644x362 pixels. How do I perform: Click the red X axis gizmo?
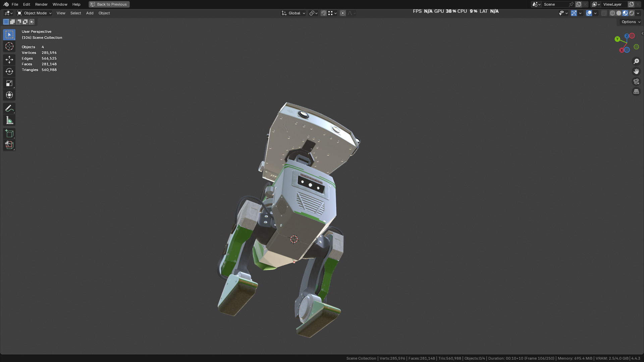tap(622, 50)
